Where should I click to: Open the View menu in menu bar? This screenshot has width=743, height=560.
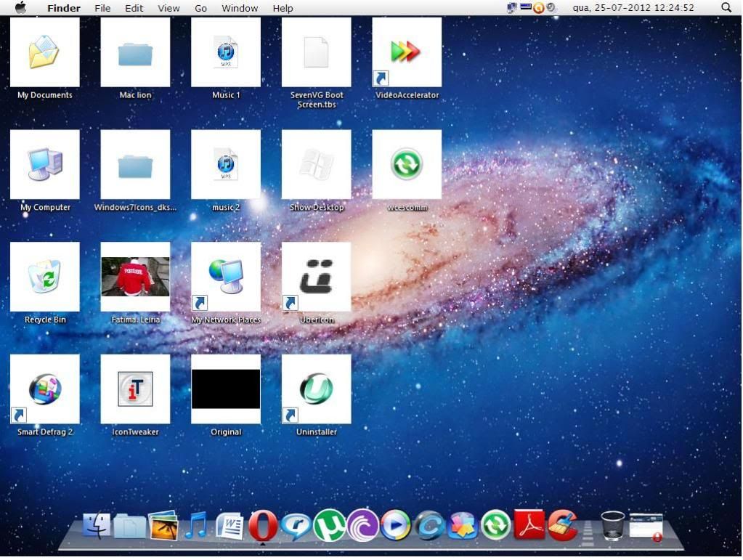point(169,8)
